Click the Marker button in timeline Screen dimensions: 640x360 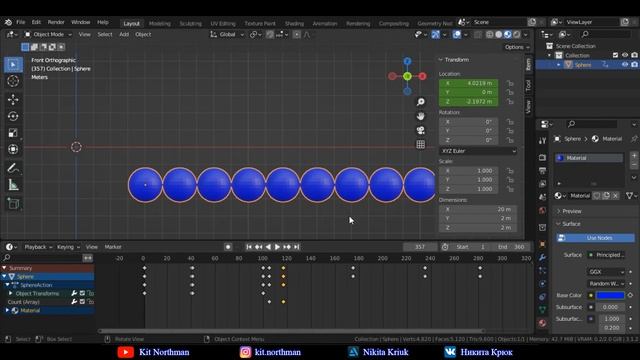click(113, 247)
